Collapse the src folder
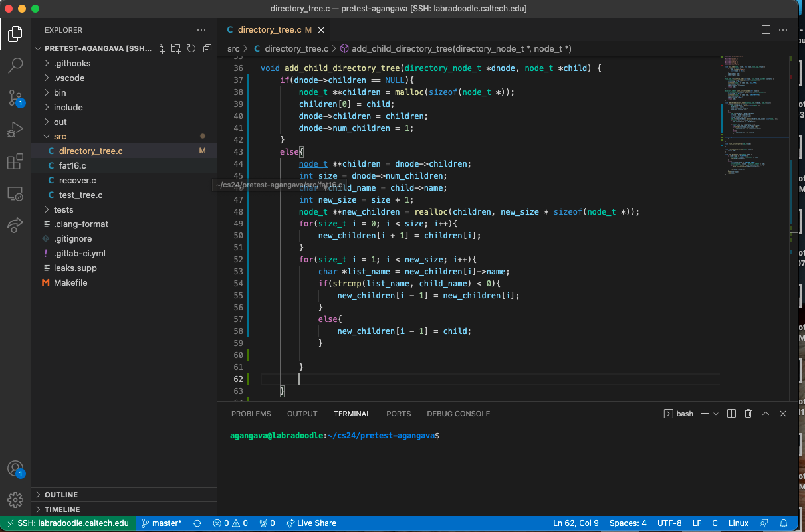This screenshot has width=805, height=532. pos(60,137)
